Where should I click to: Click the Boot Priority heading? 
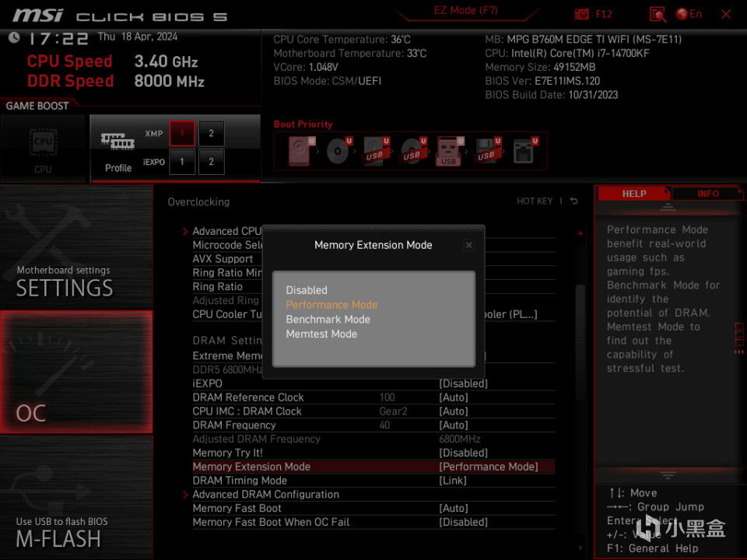(x=303, y=124)
